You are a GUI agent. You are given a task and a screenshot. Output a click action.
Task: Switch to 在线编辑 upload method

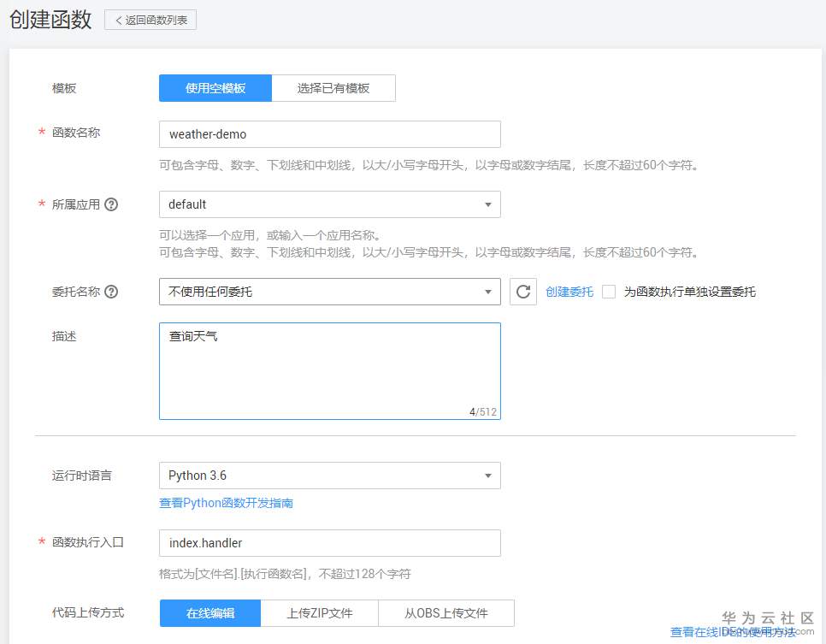210,613
